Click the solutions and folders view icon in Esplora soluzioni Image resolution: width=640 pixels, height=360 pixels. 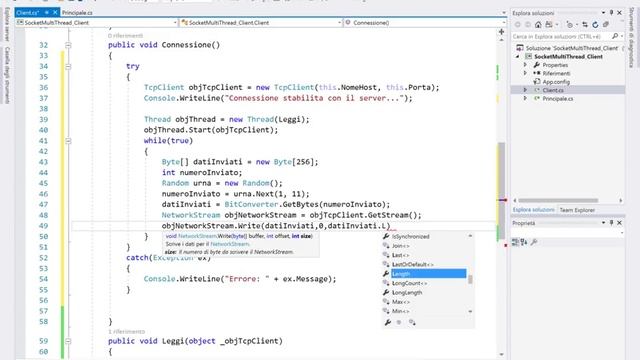549,25
